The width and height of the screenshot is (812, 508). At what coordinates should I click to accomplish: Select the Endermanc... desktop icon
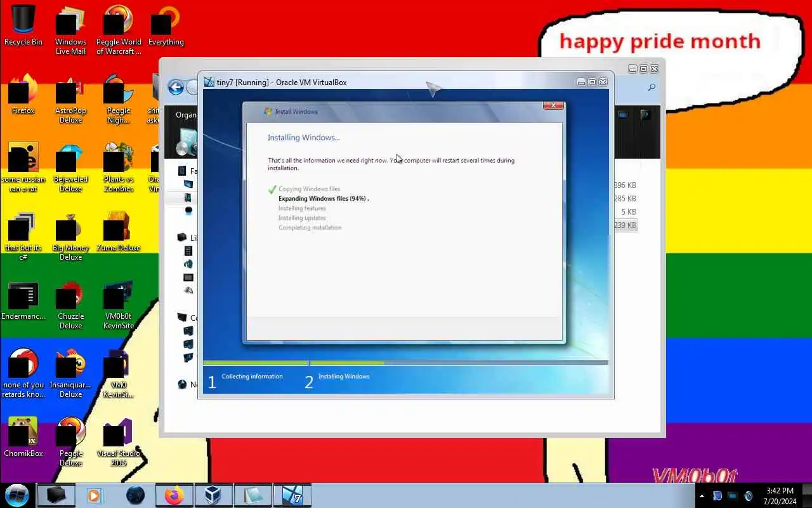pos(23,300)
